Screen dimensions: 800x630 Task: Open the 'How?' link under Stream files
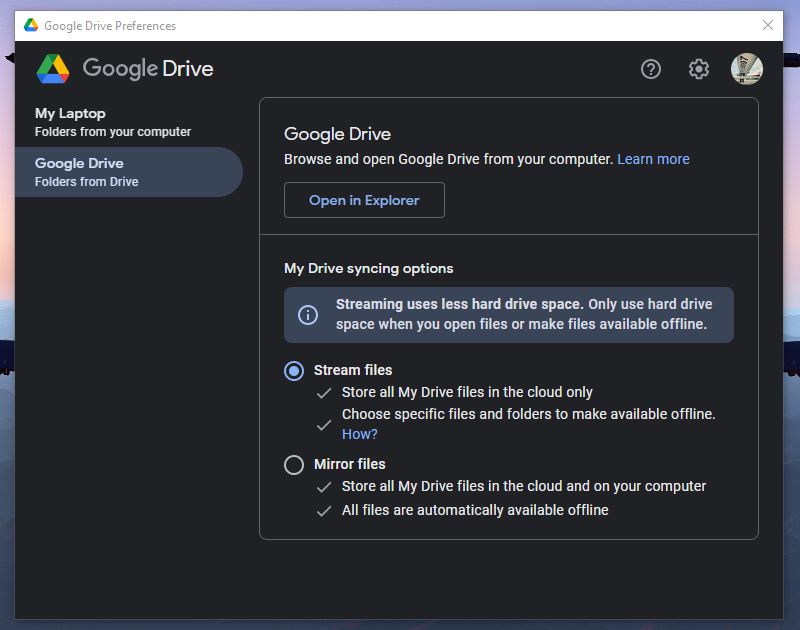point(358,433)
